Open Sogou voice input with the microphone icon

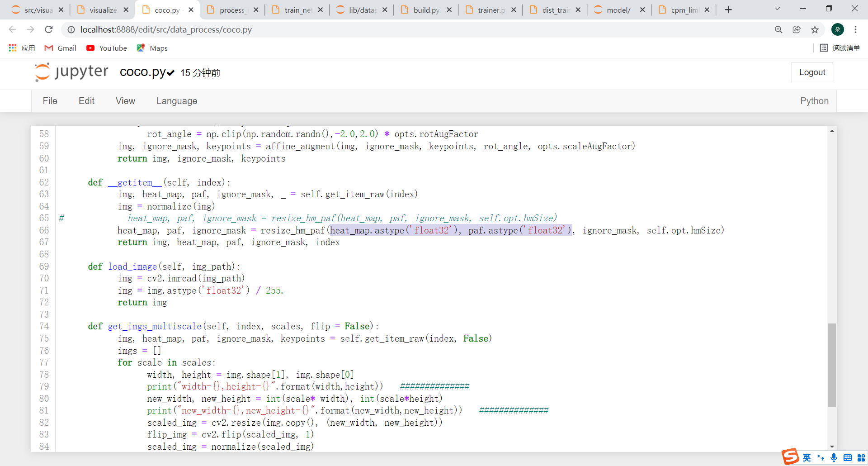click(x=833, y=457)
